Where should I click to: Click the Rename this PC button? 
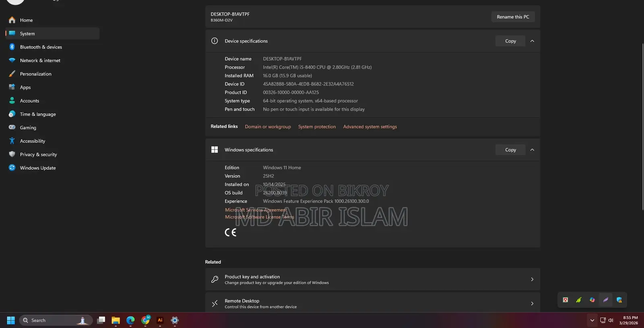(513, 17)
